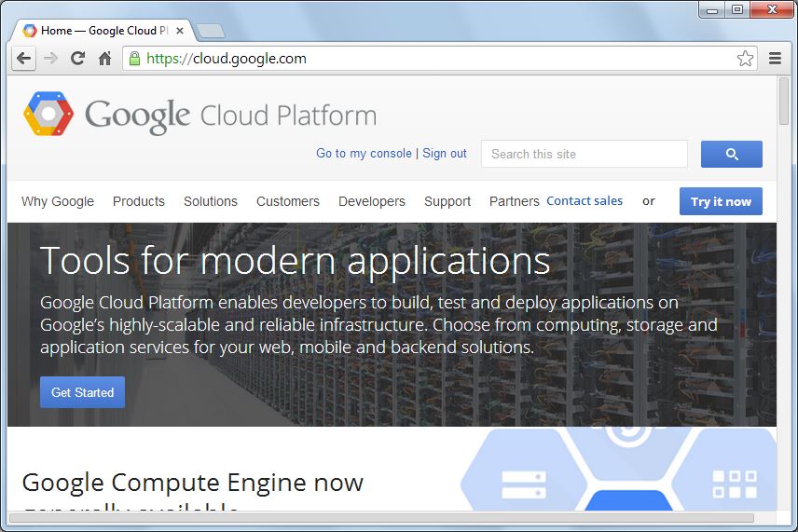
Task: Open the Products navigation item
Action: tap(139, 201)
